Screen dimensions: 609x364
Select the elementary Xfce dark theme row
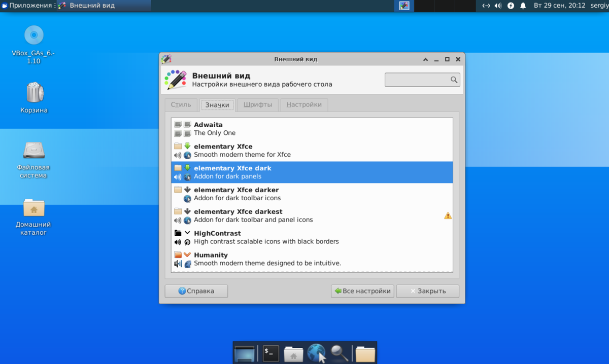tap(312, 172)
